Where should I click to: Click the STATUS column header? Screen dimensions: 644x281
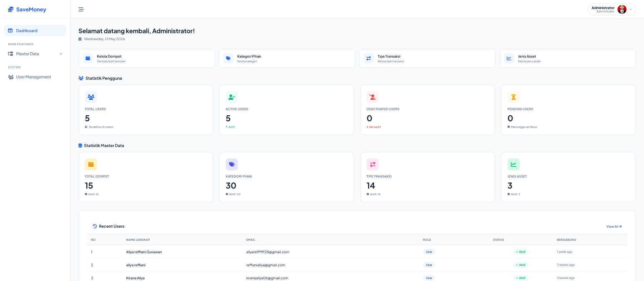click(498, 240)
